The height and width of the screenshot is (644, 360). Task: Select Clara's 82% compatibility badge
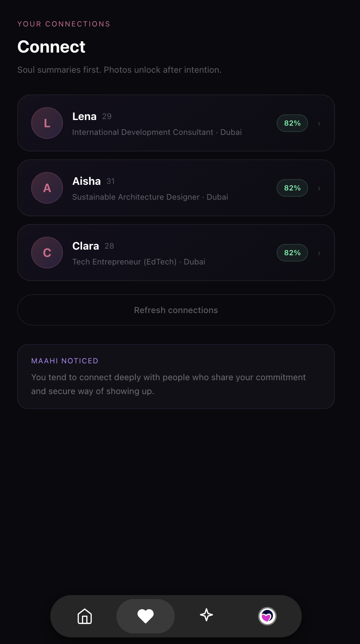tap(292, 253)
